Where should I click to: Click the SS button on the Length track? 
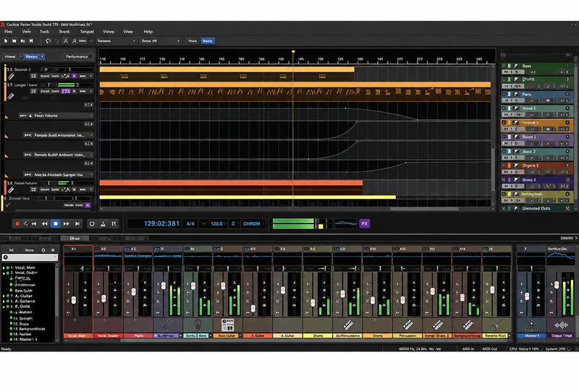(33, 91)
